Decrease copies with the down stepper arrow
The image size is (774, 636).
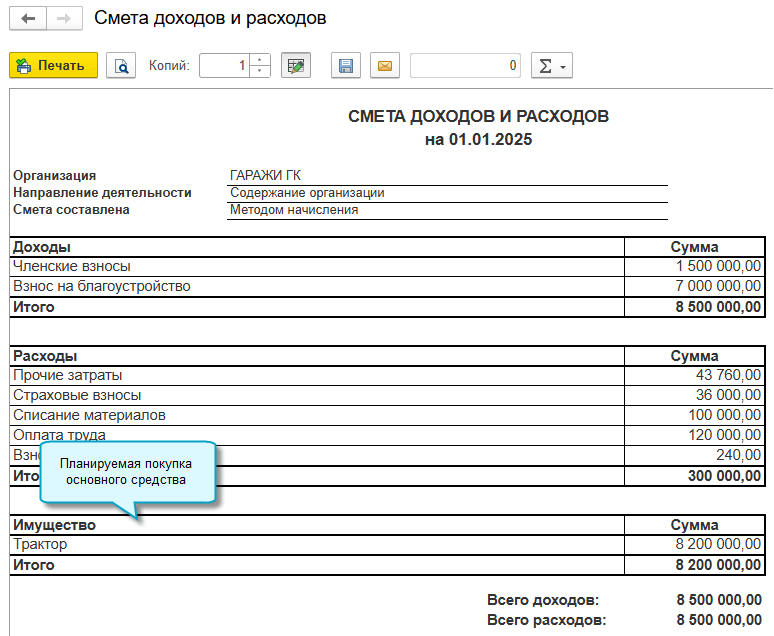[x=260, y=71]
